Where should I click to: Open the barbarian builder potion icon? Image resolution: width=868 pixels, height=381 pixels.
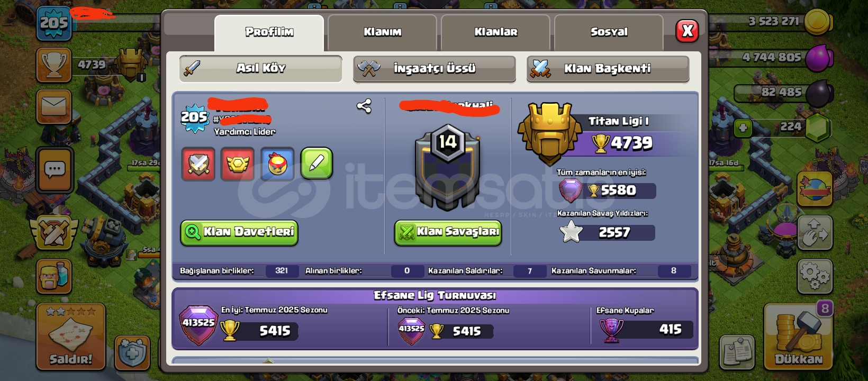[54, 276]
